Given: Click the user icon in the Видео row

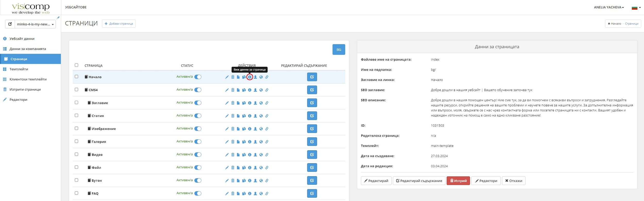Looking at the screenshot, I should 255,155.
